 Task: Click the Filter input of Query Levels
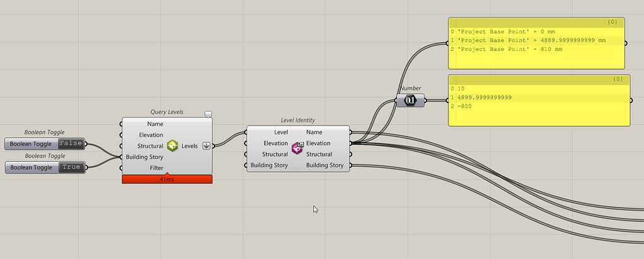tap(157, 168)
